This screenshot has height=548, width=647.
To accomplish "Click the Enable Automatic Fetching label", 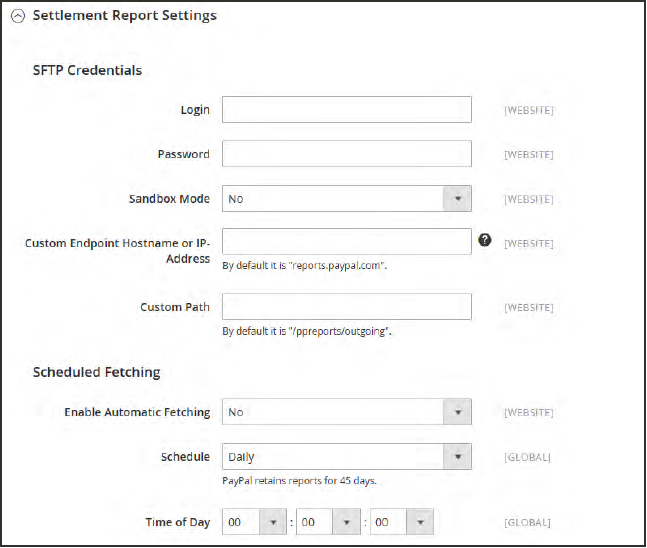I will 137,412.
